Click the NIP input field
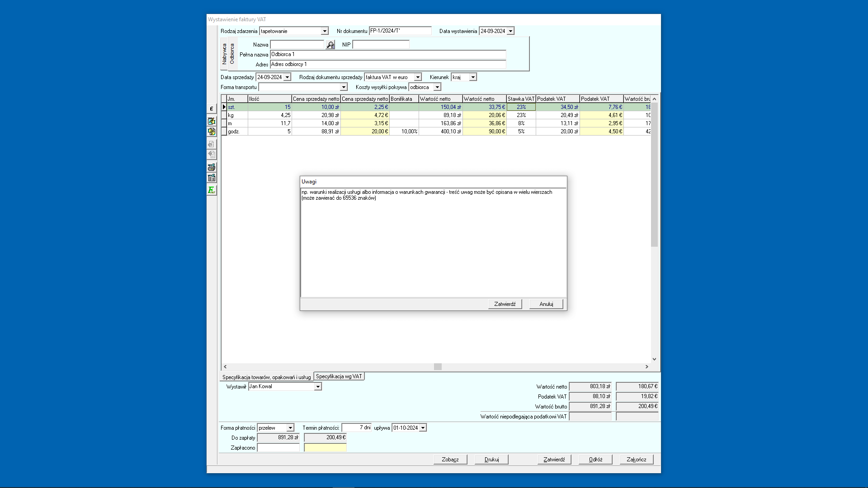 pyautogui.click(x=381, y=45)
